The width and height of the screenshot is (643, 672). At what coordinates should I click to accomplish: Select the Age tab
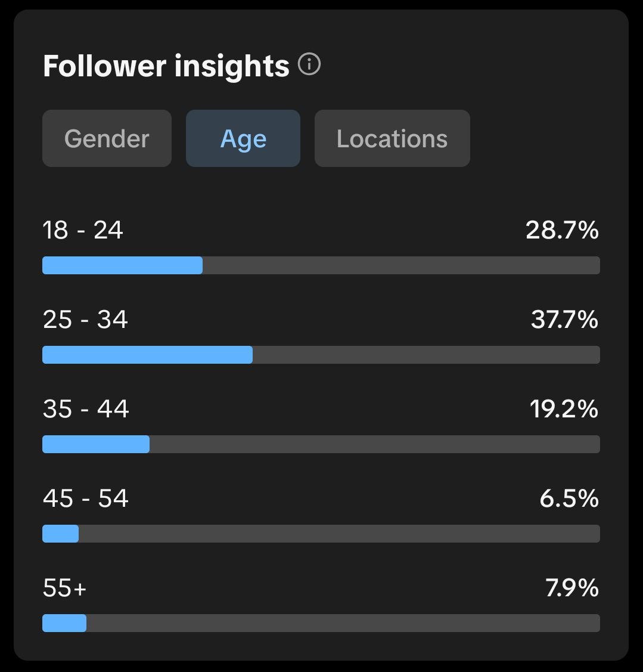pos(243,138)
